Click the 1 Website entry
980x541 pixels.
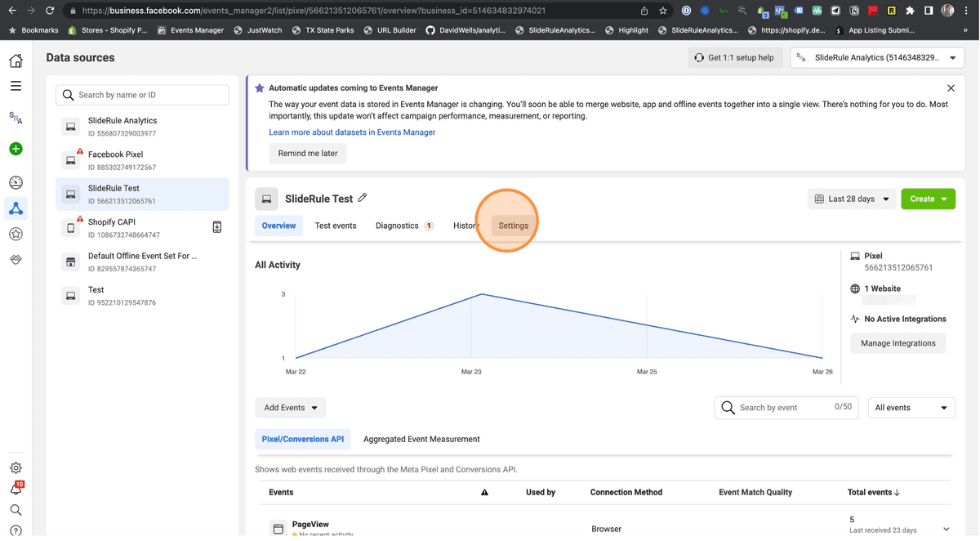tap(882, 289)
